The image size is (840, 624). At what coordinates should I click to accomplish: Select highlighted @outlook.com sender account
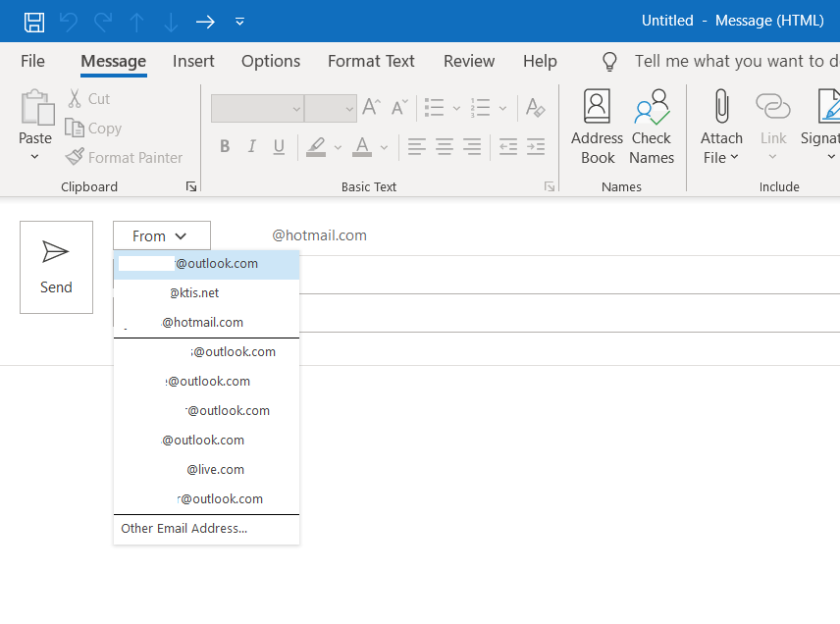(206, 264)
